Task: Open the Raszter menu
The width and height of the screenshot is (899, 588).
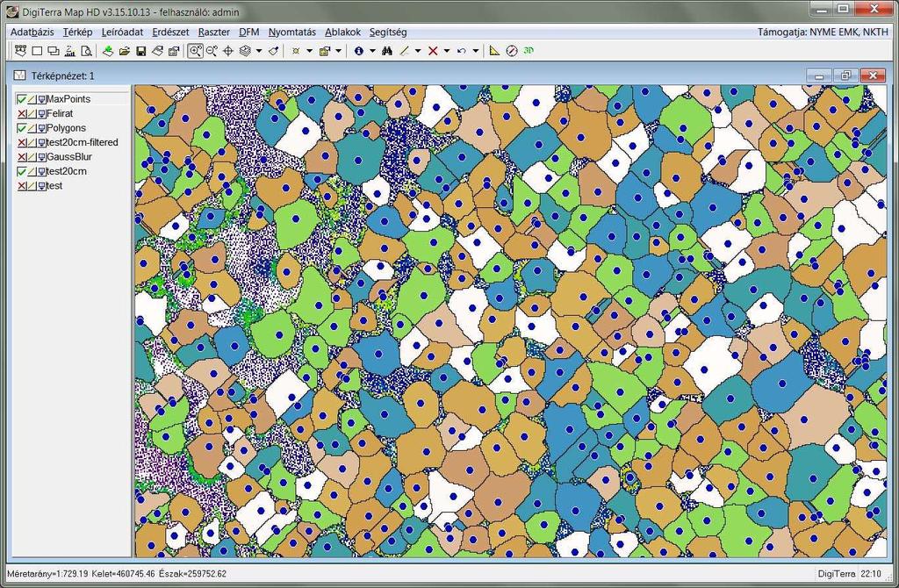Action: tap(214, 32)
